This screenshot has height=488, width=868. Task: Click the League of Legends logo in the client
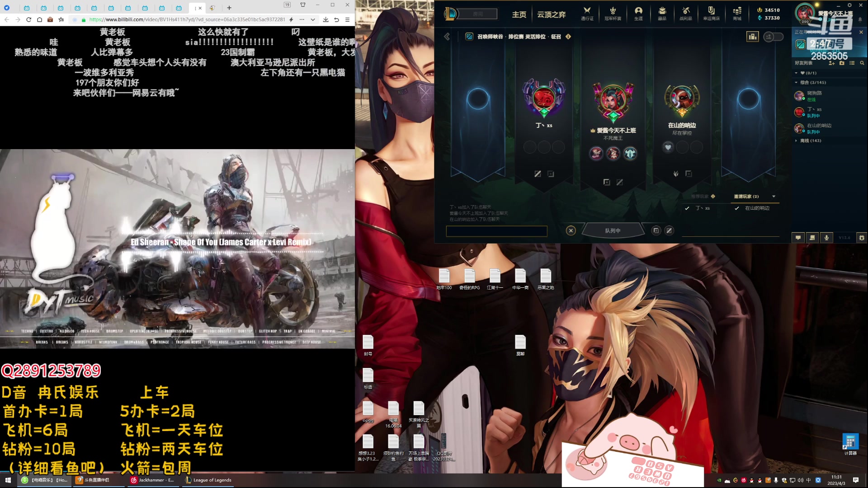tap(450, 14)
